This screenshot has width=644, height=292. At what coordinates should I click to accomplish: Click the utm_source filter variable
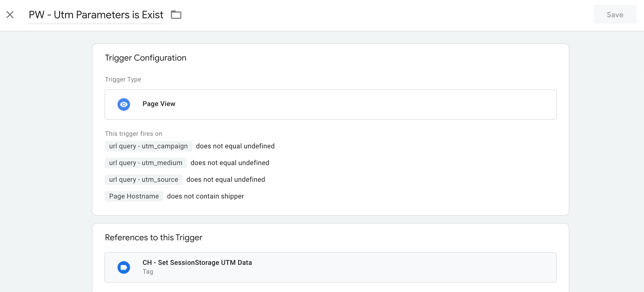tap(143, 179)
